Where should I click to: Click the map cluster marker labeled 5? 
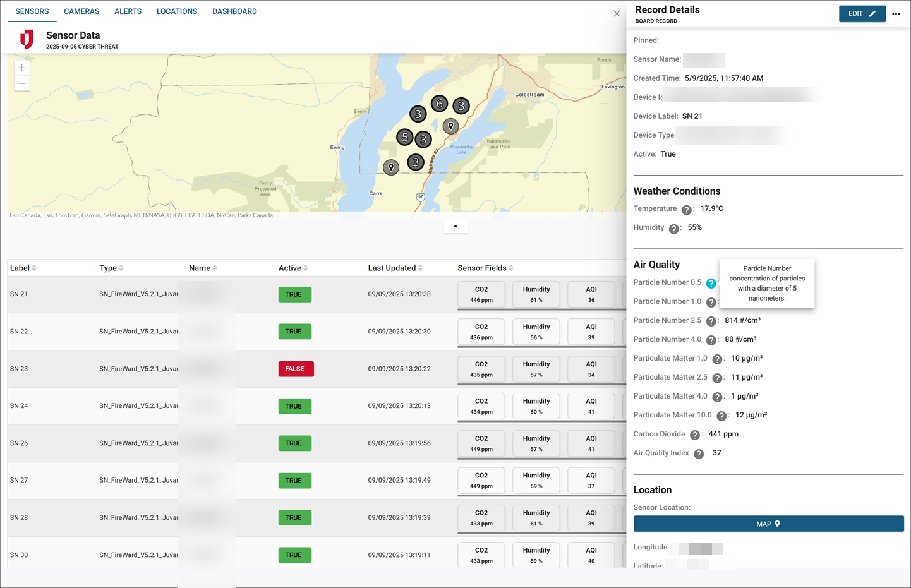405,137
